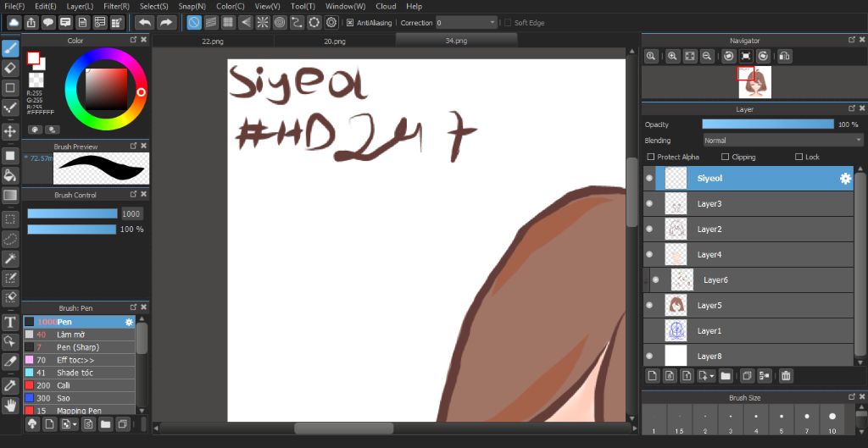This screenshot has height=448, width=868.
Task: Flip the view in Navigator panel
Action: pos(784,56)
